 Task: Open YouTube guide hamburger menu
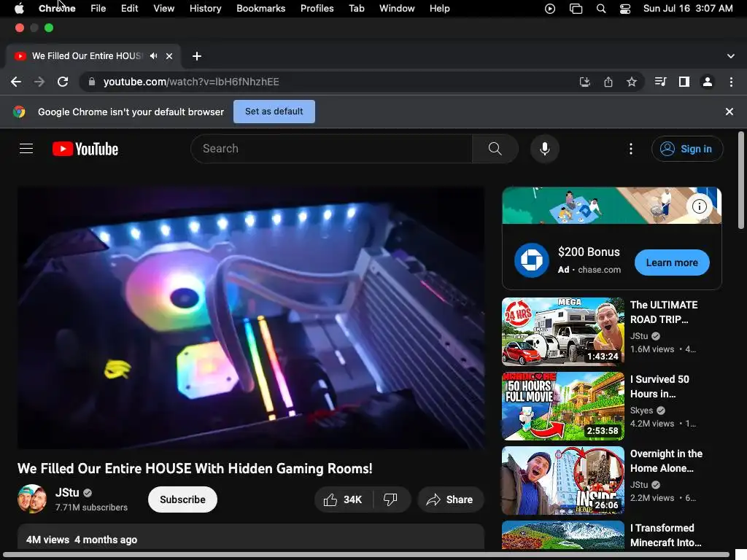[26, 149]
